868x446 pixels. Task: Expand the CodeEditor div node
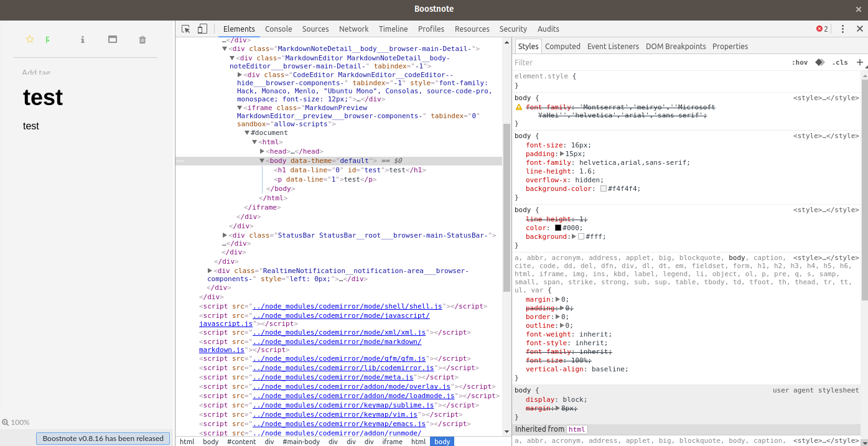pyautogui.click(x=240, y=75)
